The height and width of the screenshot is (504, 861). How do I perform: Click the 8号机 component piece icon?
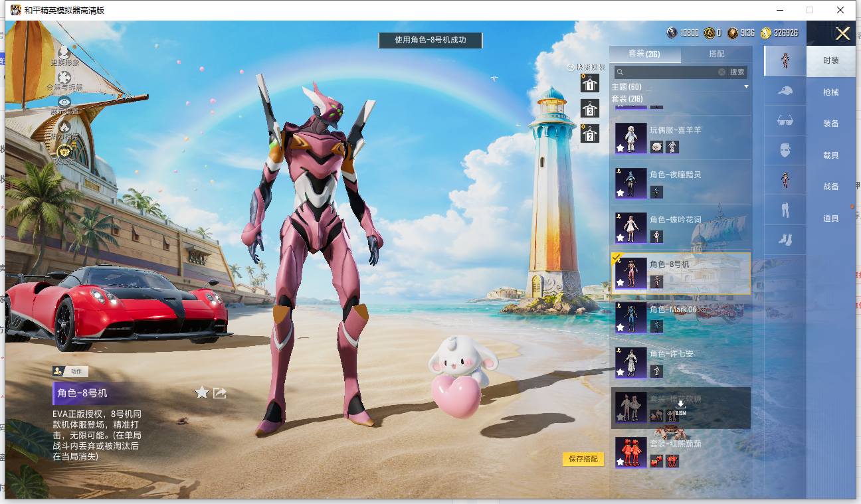(x=656, y=282)
